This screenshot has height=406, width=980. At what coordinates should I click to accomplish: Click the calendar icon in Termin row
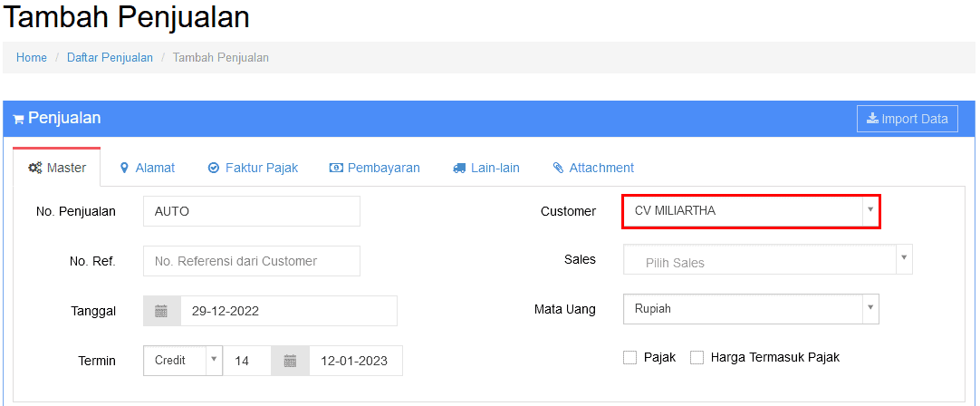[x=290, y=361]
